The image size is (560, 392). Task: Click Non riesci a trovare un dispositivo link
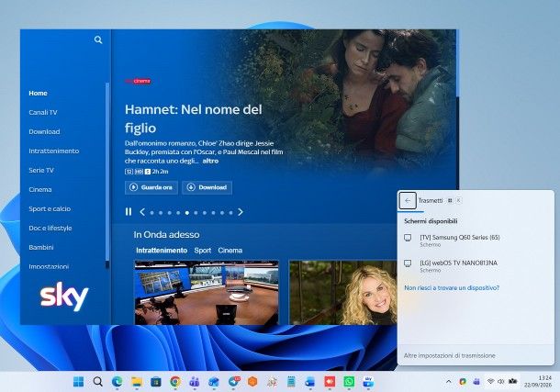pyautogui.click(x=452, y=287)
